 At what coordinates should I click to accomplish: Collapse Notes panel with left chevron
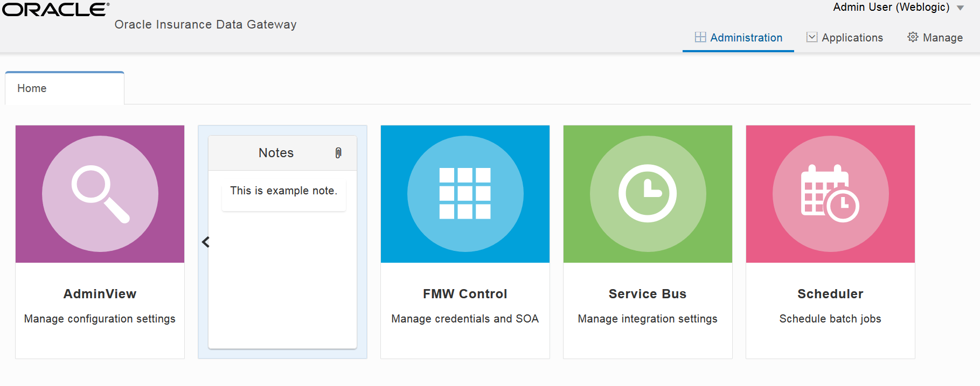click(205, 242)
